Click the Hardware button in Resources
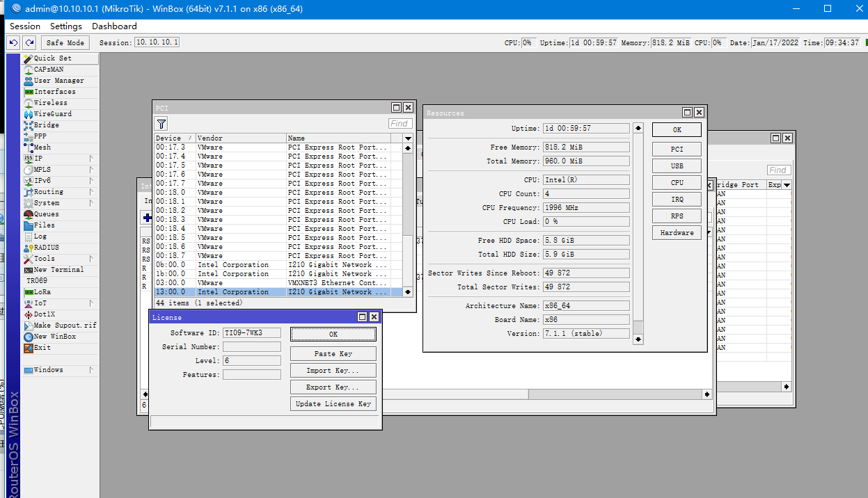The height and width of the screenshot is (498, 868). [x=676, y=232]
